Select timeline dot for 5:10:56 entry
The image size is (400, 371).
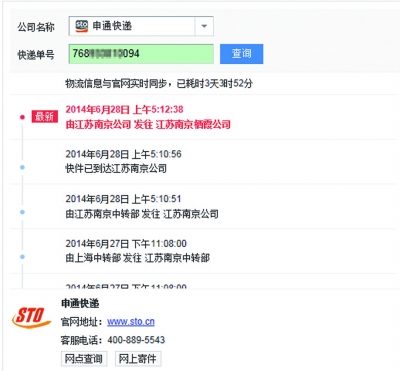[22, 167]
